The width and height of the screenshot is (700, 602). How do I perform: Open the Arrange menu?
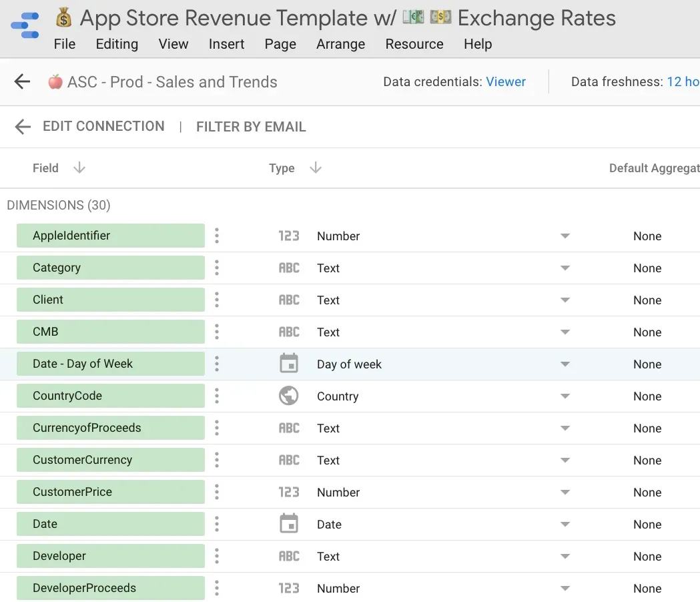(x=340, y=44)
